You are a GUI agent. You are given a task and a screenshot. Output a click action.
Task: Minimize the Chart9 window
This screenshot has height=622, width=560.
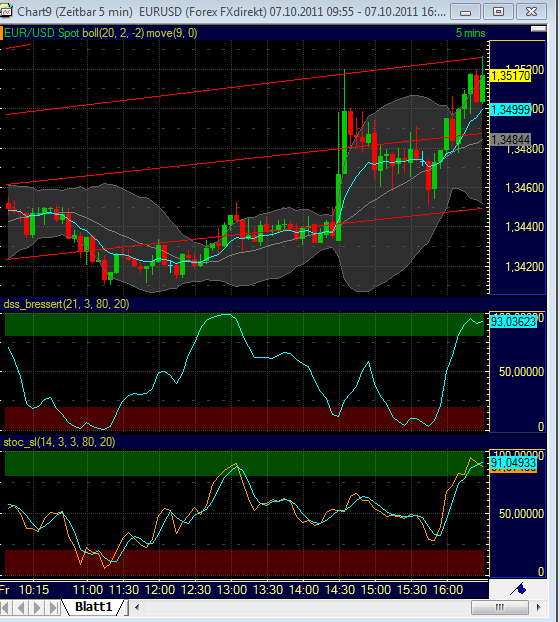click(x=466, y=12)
